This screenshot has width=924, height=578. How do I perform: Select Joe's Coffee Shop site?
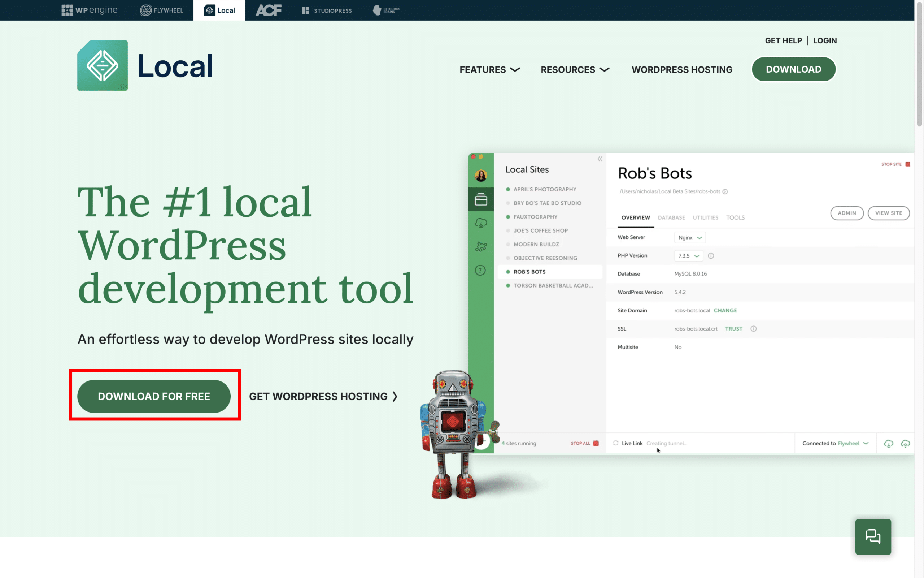540,230
